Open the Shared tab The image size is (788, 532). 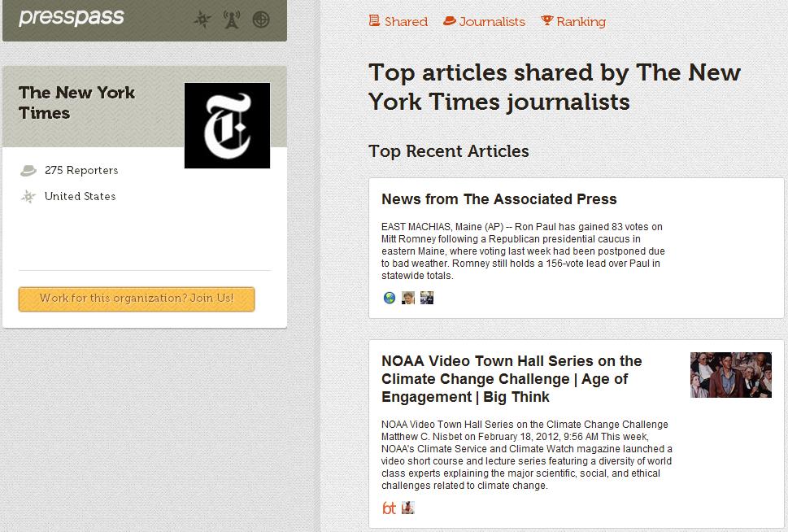tap(398, 22)
